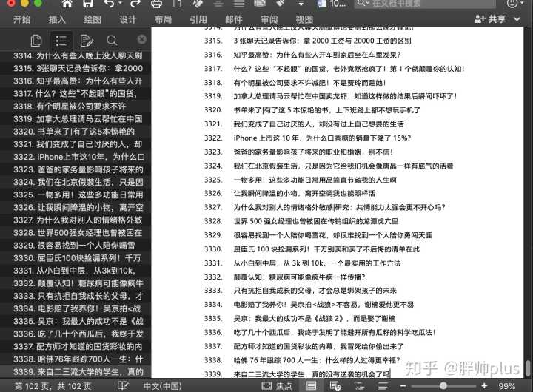Switch to the 绘图 ribbon tab
Screen dimensions: 533x392
93,19
